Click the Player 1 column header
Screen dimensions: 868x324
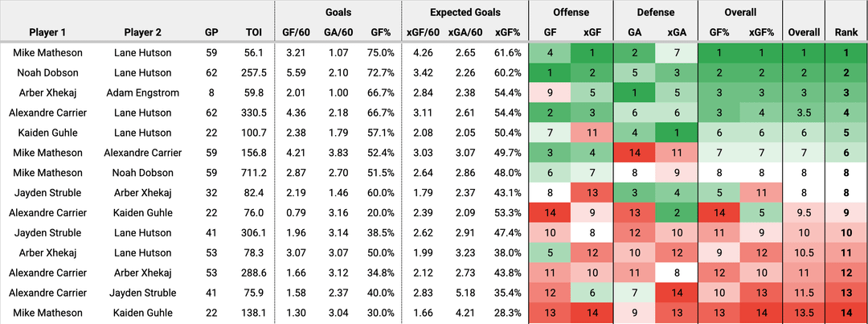(47, 33)
